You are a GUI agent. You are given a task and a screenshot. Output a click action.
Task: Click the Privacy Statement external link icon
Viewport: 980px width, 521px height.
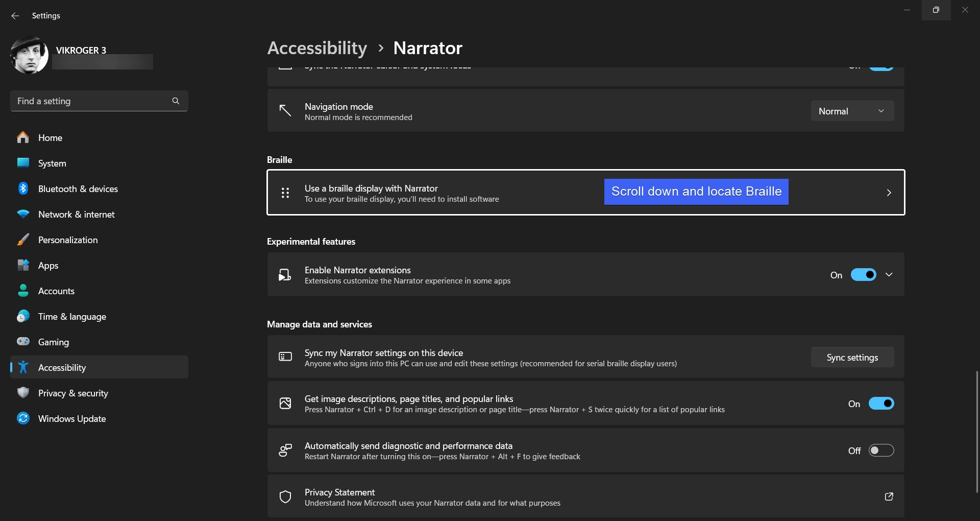(x=889, y=496)
